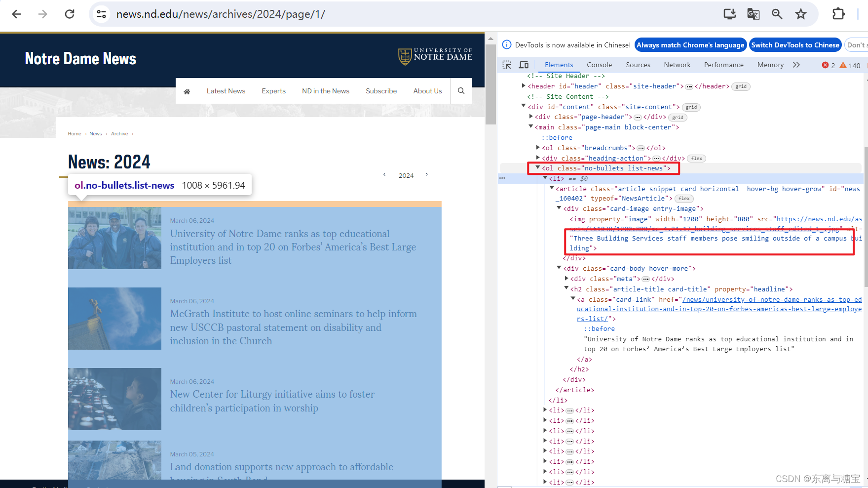Collapse the ol no-bullets list-news node
Image resolution: width=868 pixels, height=488 pixels.
(538, 168)
